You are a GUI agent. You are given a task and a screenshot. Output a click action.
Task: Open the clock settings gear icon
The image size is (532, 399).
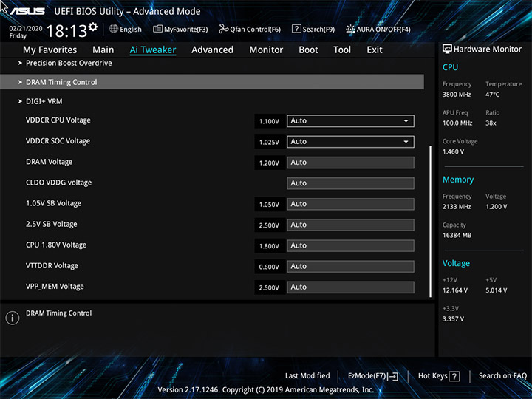(92, 27)
